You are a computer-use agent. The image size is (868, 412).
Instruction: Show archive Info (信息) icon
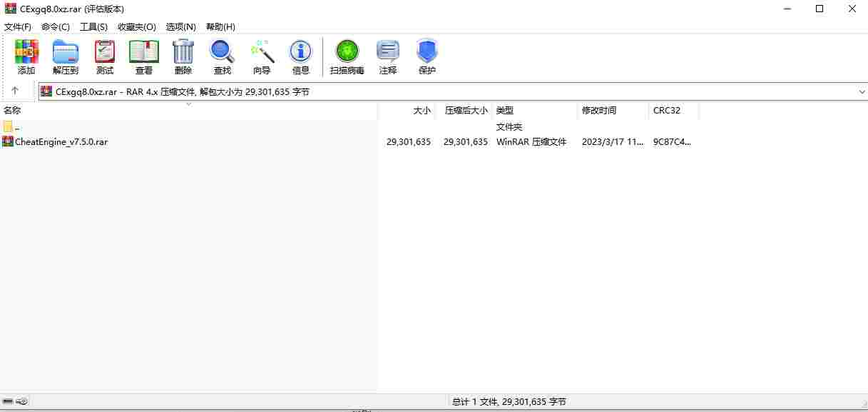tap(301, 56)
